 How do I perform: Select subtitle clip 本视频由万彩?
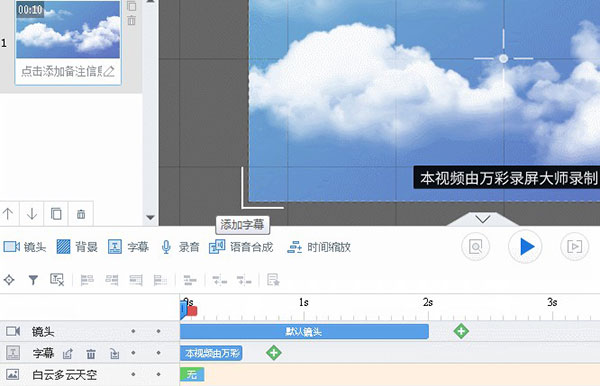211,353
